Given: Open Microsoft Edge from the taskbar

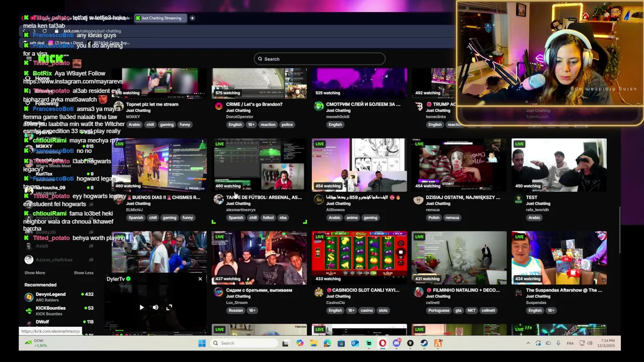Looking at the screenshot, I should pyautogui.click(x=328, y=343).
